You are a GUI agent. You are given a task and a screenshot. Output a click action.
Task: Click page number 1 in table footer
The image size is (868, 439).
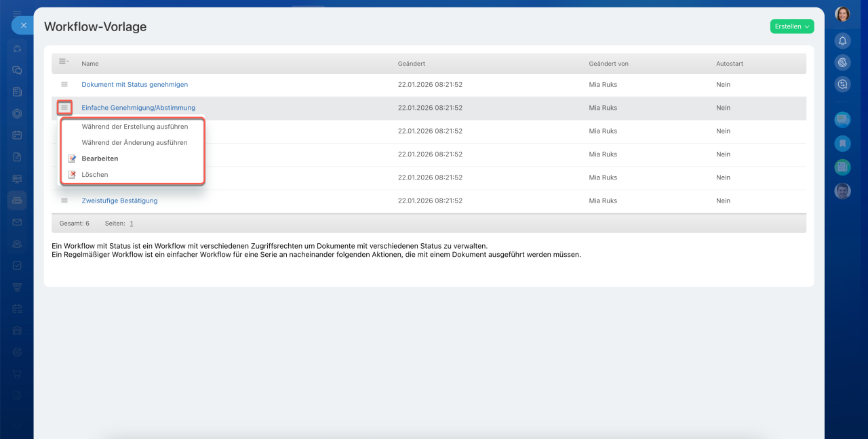132,224
